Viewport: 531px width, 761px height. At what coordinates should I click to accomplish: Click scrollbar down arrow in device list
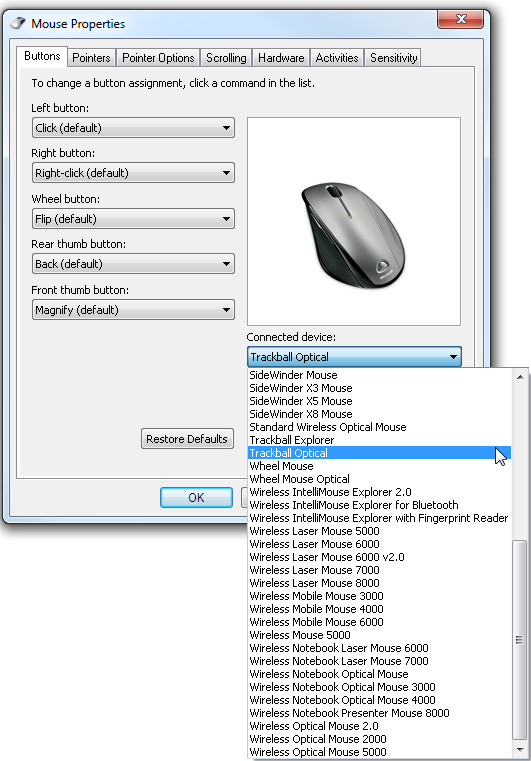520,749
